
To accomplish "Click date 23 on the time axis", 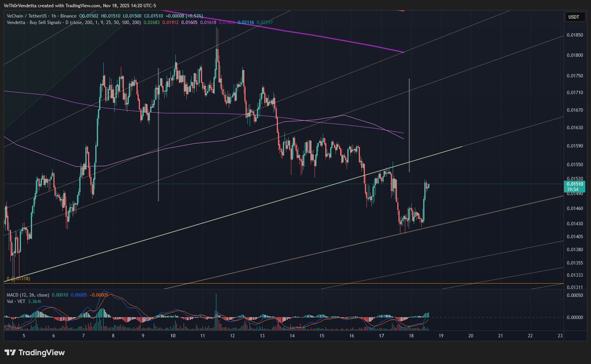I will (560, 336).
